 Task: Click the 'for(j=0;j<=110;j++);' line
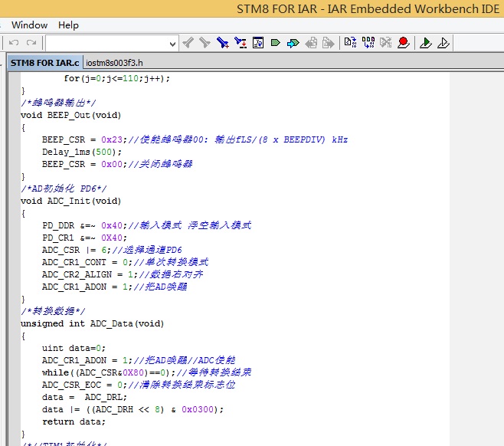[x=117, y=78]
